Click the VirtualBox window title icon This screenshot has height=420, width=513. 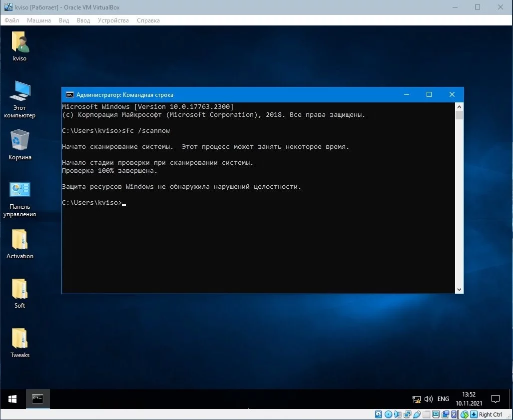tap(8, 7)
